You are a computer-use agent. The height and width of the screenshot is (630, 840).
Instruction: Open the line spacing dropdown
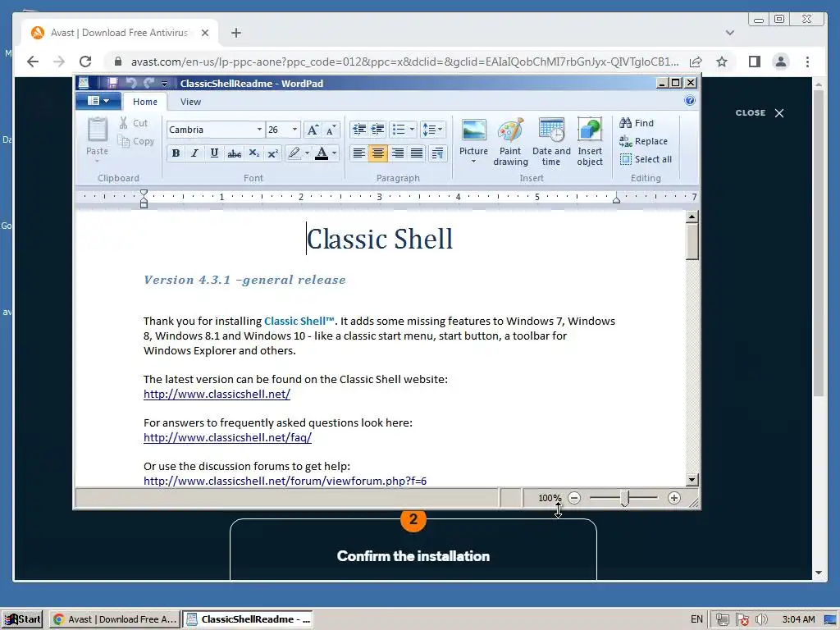(433, 129)
